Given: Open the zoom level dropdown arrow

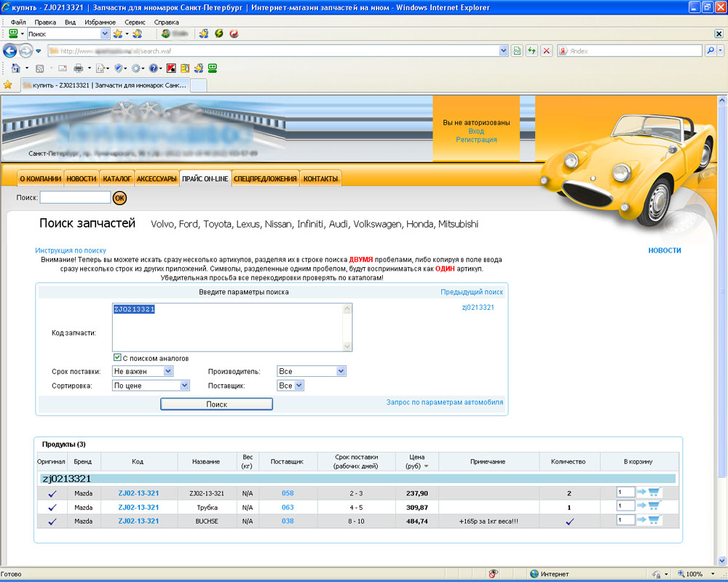Looking at the screenshot, I should [x=713, y=574].
